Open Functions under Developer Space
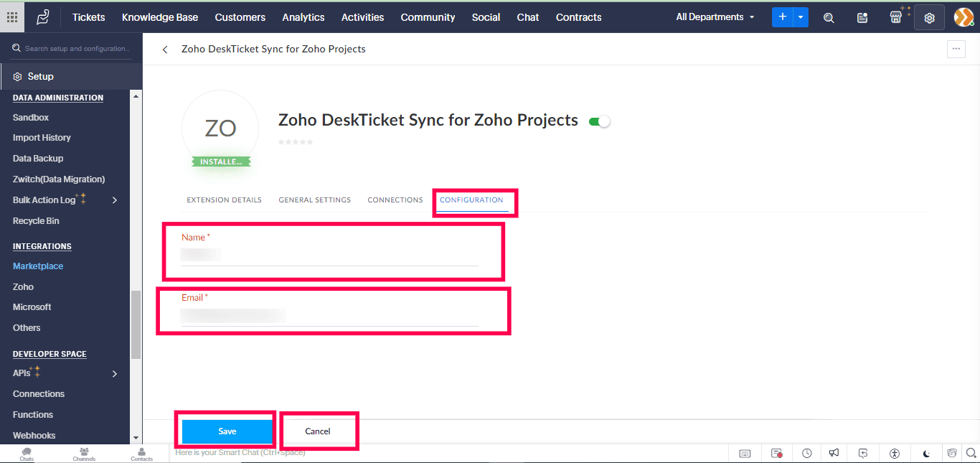The width and height of the screenshot is (980, 463). [x=33, y=415]
